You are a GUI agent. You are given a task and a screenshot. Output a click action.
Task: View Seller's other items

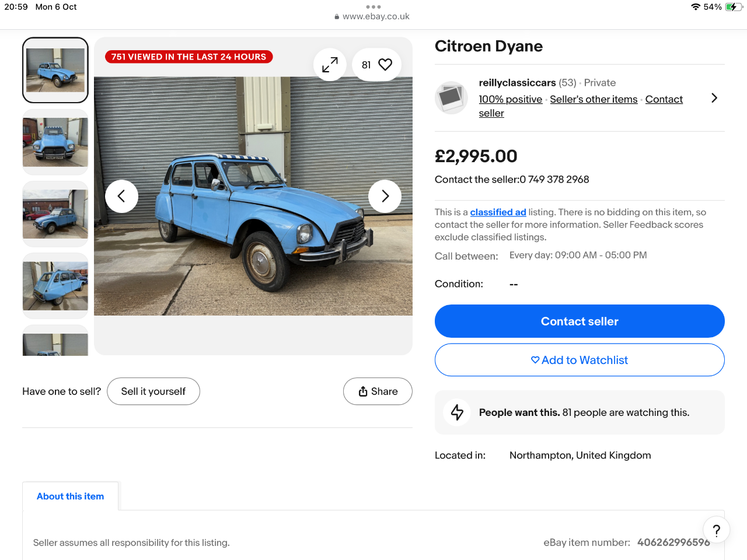pyautogui.click(x=594, y=99)
